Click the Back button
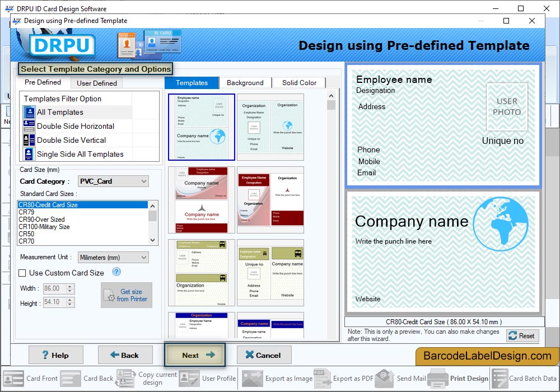This screenshot has width=560, height=392. coord(125,355)
